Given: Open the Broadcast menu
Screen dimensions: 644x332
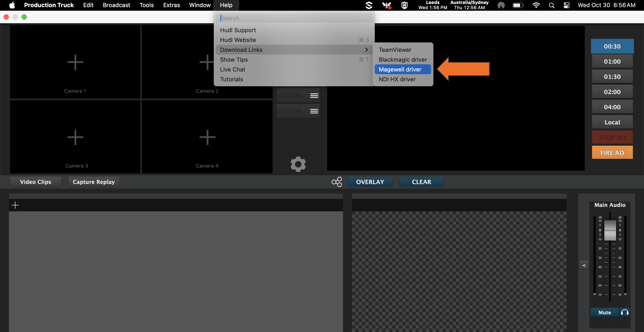Looking at the screenshot, I should (116, 5).
